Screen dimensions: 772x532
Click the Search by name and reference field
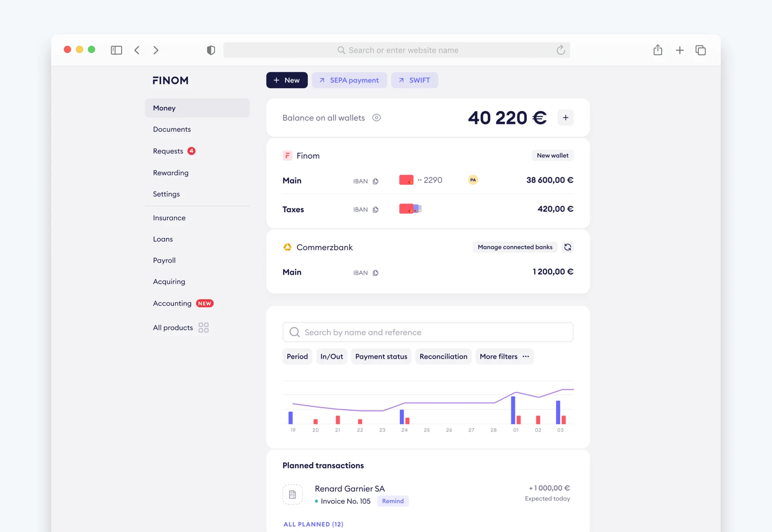pyautogui.click(x=428, y=332)
